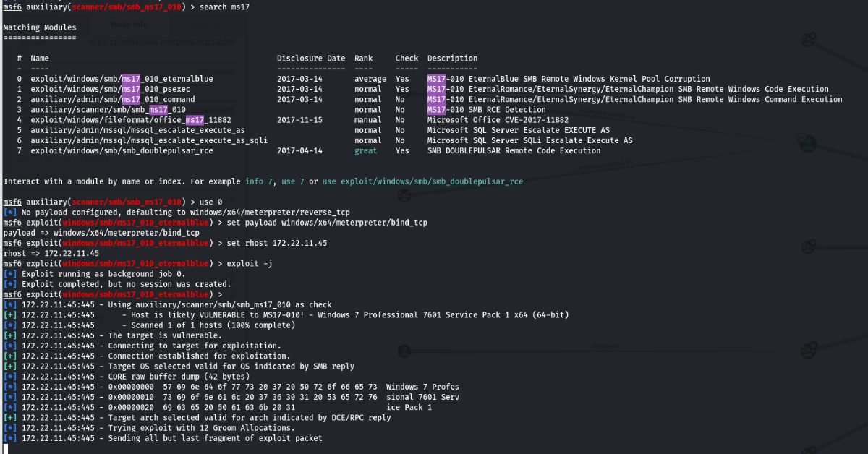Click 'Scanned 1 of 1 hosts (100% complete)'
Image resolution: width=868 pixels, height=454 pixels.
[149, 325]
